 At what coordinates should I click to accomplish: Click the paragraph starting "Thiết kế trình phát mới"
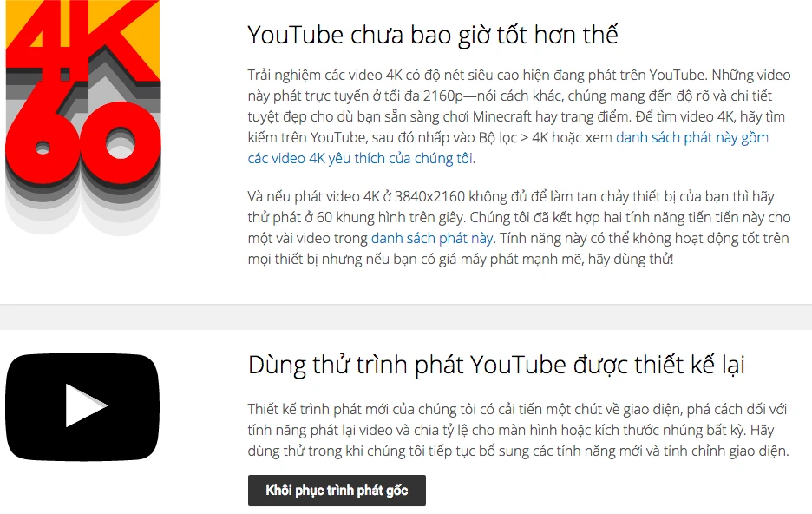(518, 430)
